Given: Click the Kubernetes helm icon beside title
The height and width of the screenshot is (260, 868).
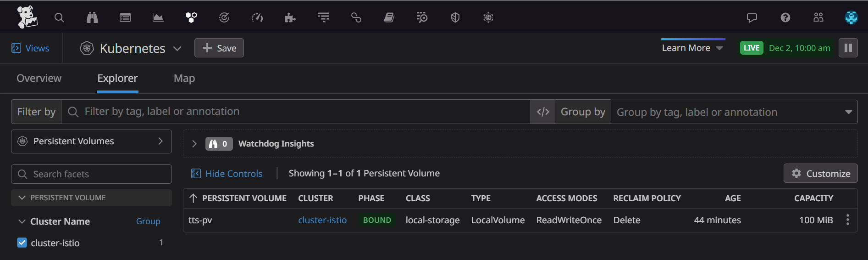Looking at the screenshot, I should [87, 48].
